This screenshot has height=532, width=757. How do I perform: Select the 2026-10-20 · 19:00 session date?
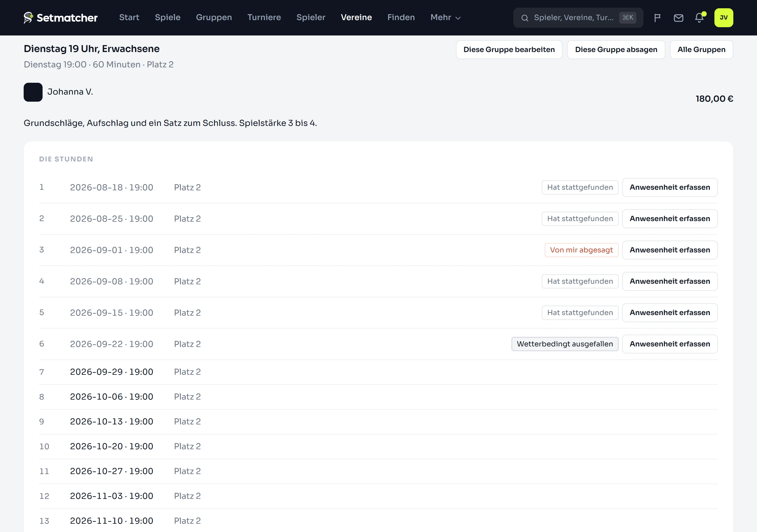111,446
